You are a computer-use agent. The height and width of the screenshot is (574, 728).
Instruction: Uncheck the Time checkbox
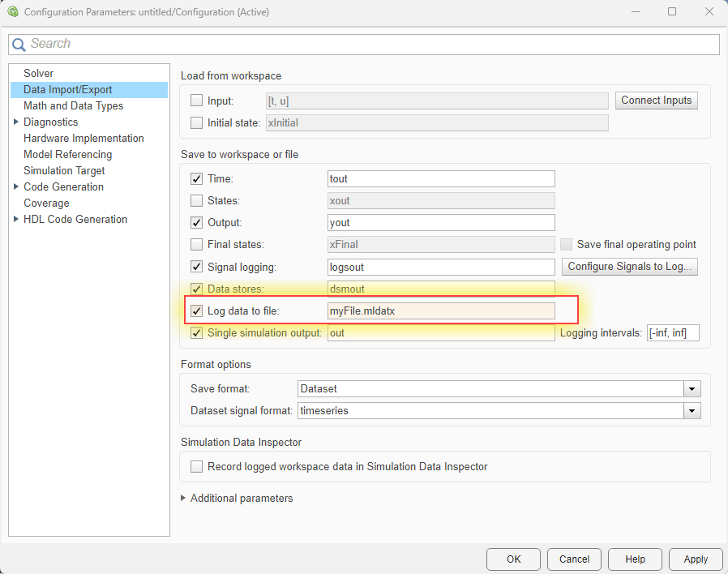point(197,179)
